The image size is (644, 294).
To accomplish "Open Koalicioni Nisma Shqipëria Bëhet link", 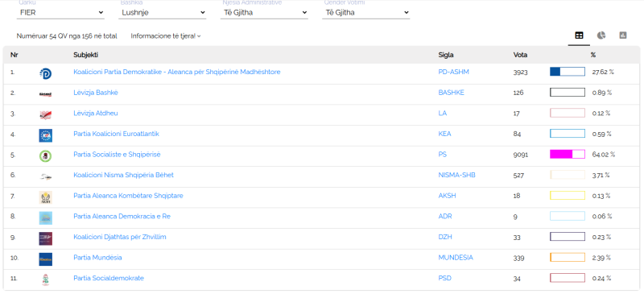I will pyautogui.click(x=124, y=175).
